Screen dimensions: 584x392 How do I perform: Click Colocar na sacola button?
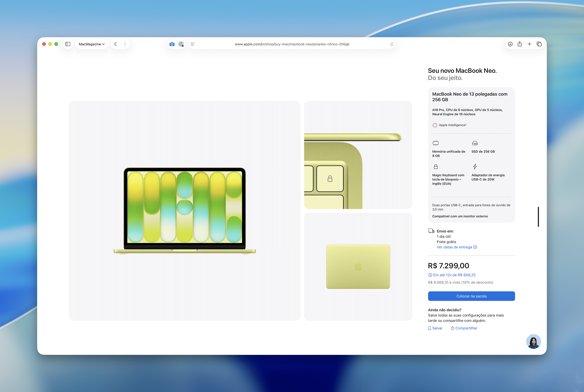pyautogui.click(x=471, y=296)
